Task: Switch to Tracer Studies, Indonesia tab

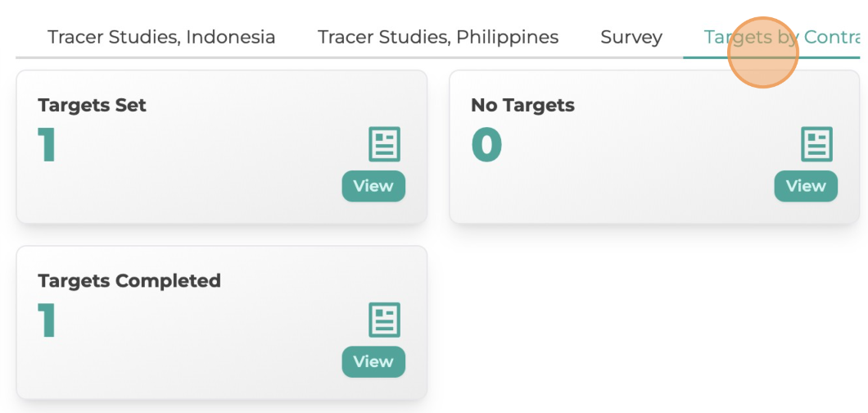Action: tap(161, 37)
